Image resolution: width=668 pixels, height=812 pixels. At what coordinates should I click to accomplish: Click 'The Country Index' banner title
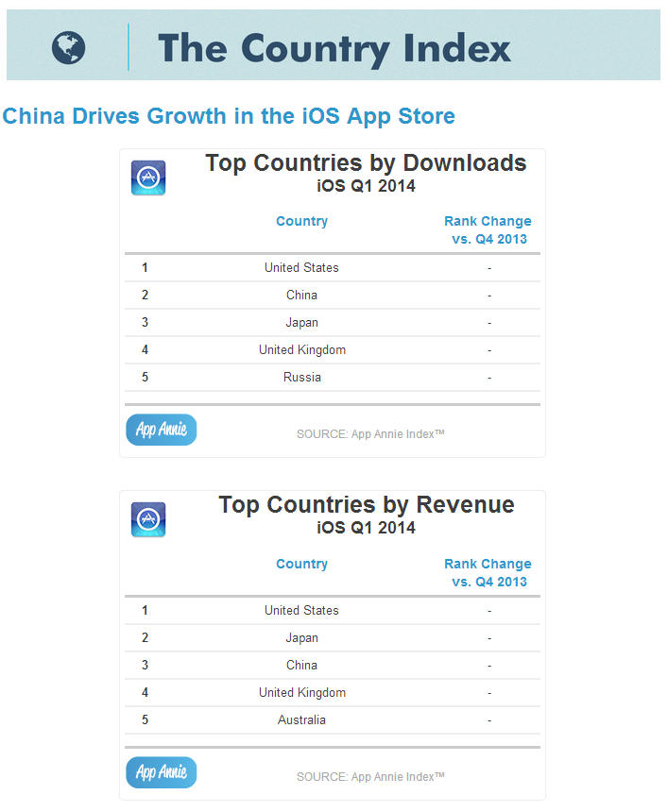coord(334,47)
